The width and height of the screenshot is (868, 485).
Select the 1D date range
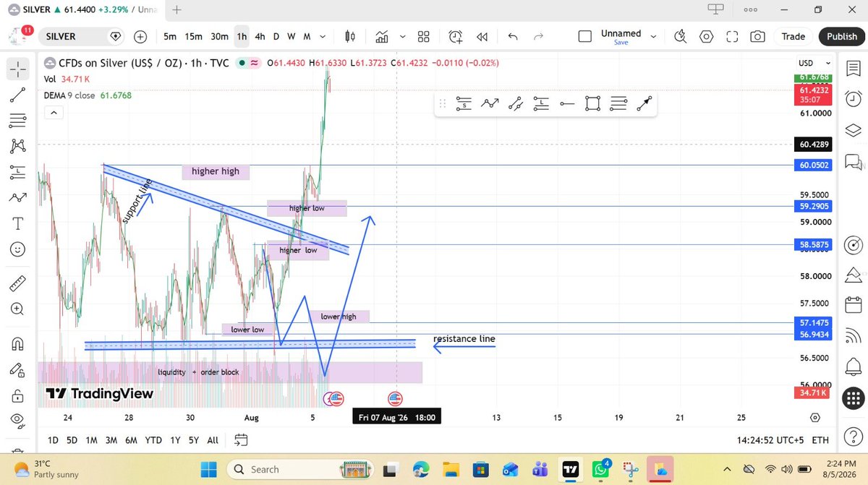(x=53, y=439)
